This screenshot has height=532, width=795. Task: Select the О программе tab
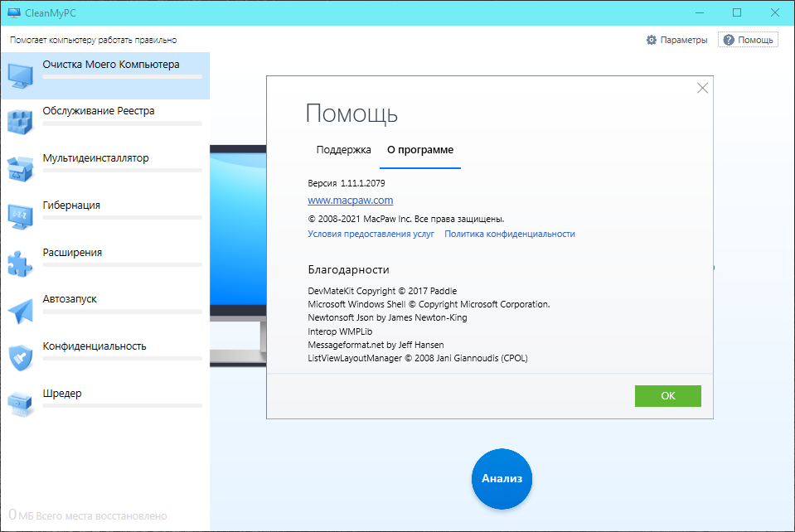(420, 150)
